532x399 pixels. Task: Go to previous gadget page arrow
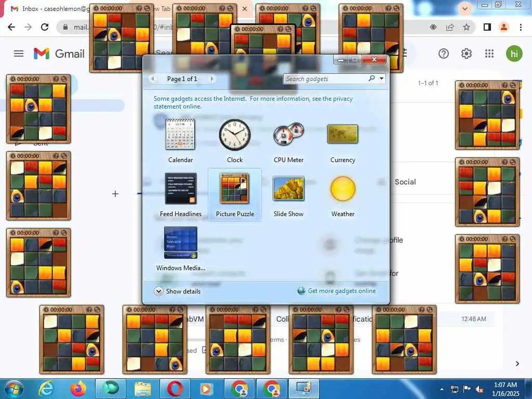pos(152,79)
